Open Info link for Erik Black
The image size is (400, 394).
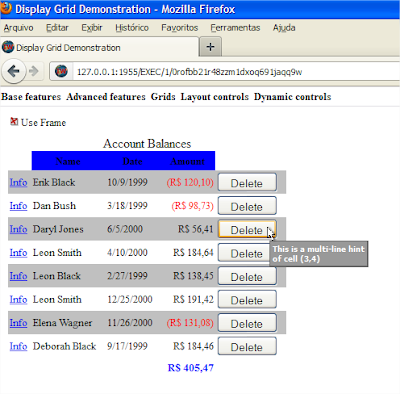coord(18,182)
